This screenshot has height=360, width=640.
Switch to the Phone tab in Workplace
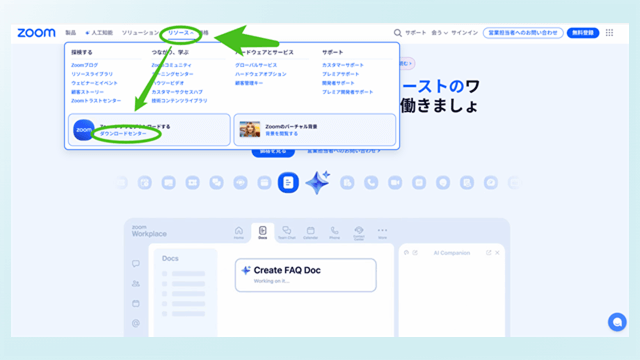tap(334, 233)
